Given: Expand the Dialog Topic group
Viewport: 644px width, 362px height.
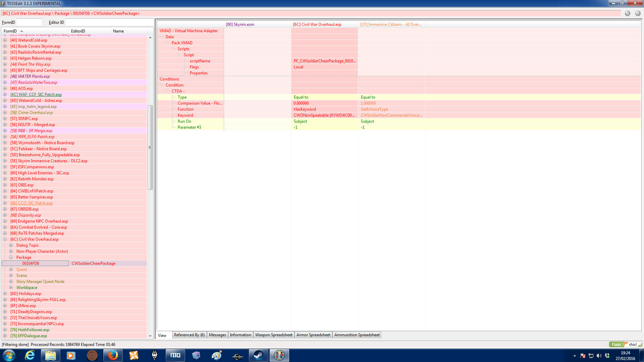Looking at the screenshot, I should pos(11,245).
